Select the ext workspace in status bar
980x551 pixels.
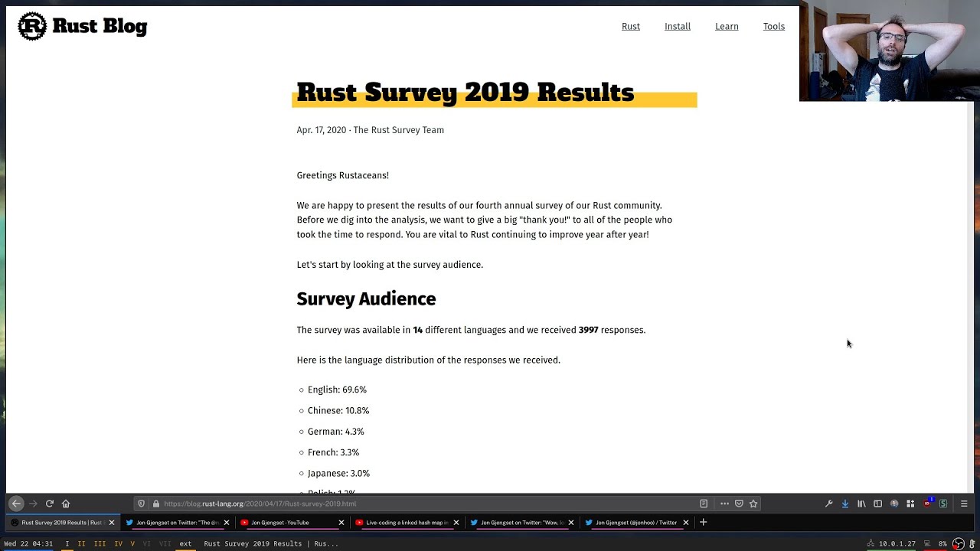coord(185,544)
